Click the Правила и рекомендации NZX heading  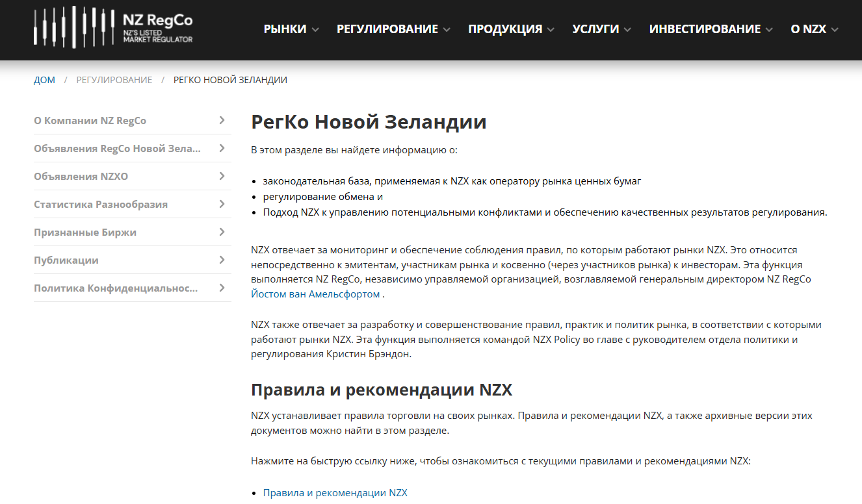tap(382, 390)
